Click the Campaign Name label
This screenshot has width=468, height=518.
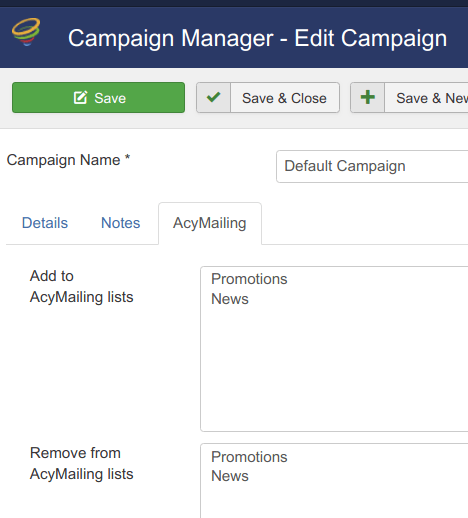68,160
